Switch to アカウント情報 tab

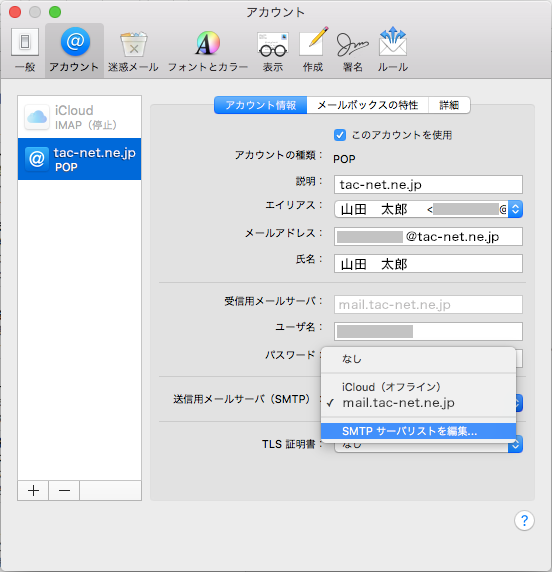pyautogui.click(x=260, y=105)
